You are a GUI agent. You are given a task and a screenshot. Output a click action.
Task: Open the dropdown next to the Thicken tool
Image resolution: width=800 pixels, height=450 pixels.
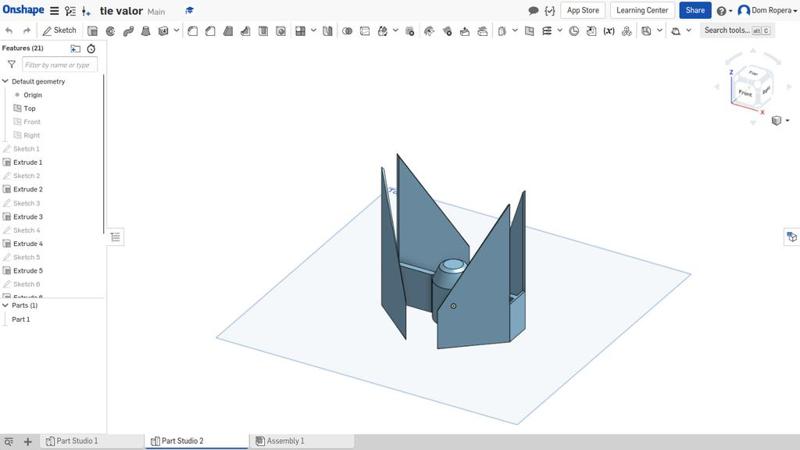click(x=177, y=31)
